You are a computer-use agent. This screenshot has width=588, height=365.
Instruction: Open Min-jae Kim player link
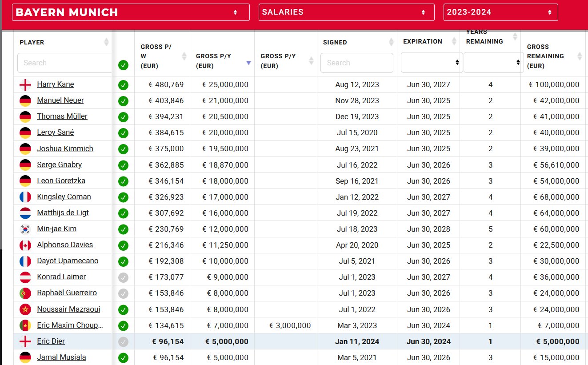coord(57,229)
